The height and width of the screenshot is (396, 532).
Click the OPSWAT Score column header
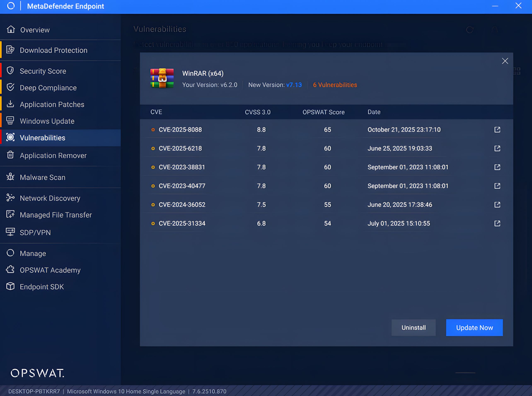coord(323,112)
